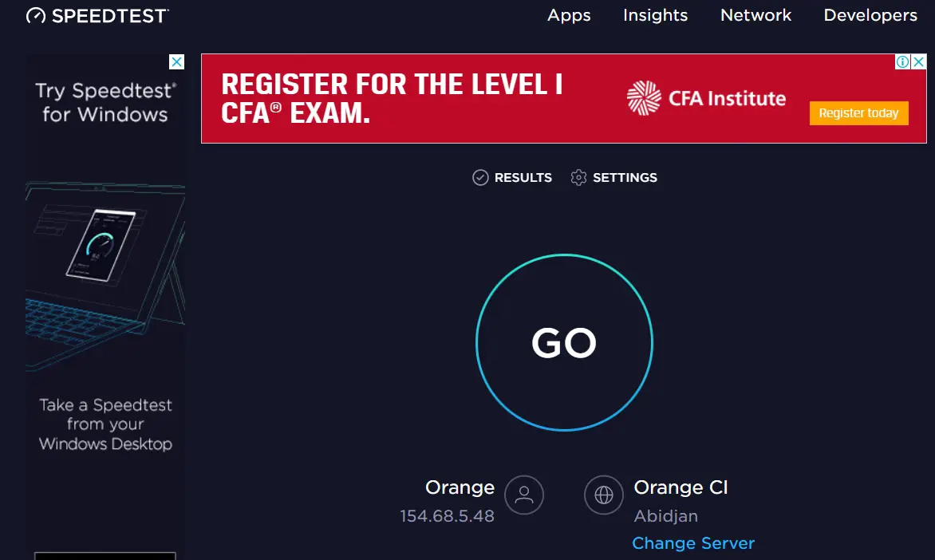This screenshot has width=935, height=560.
Task: Close the Try Speedtest for Windows ad
Action: [x=177, y=62]
